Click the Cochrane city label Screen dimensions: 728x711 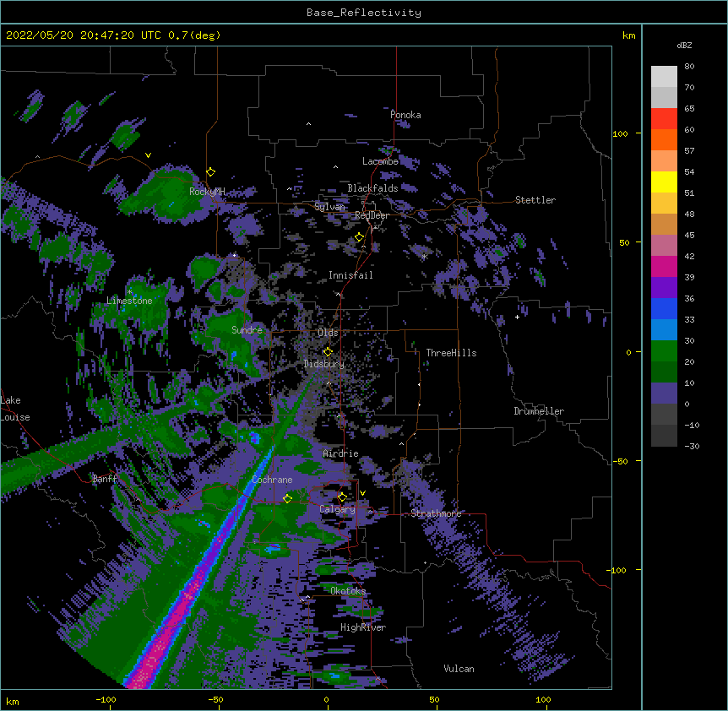point(272,480)
